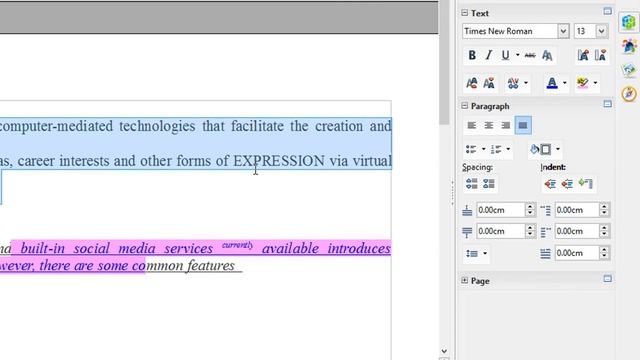Image resolution: width=640 pixels, height=360 pixels.
Task: Click the word EXPRESSION in the document
Action: [279, 161]
